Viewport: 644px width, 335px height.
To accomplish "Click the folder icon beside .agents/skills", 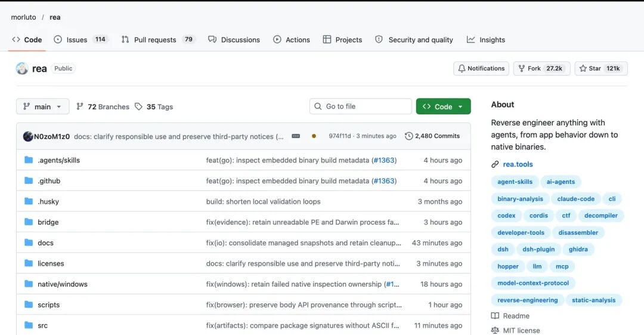I will click(29, 159).
